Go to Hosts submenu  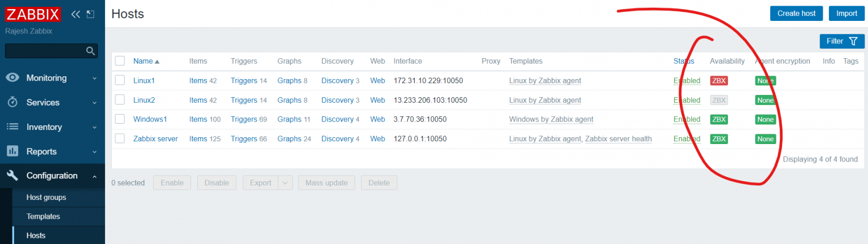tap(36, 236)
